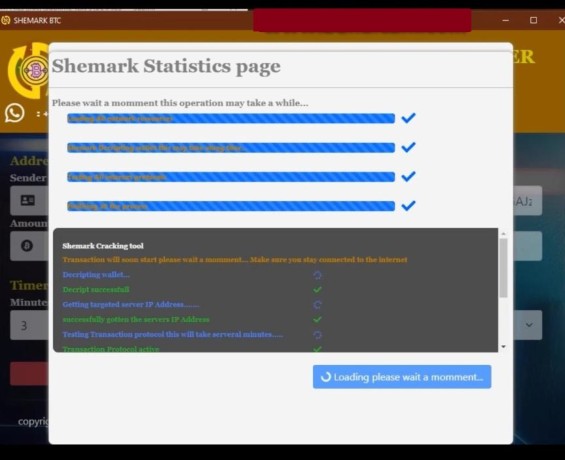Image resolution: width=565 pixels, height=460 pixels.
Task: Click the Loading please wait a momment button
Action: click(x=402, y=377)
